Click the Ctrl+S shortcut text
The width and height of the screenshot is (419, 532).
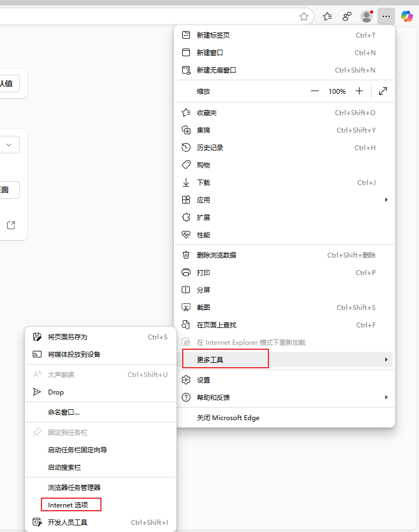[x=158, y=337]
